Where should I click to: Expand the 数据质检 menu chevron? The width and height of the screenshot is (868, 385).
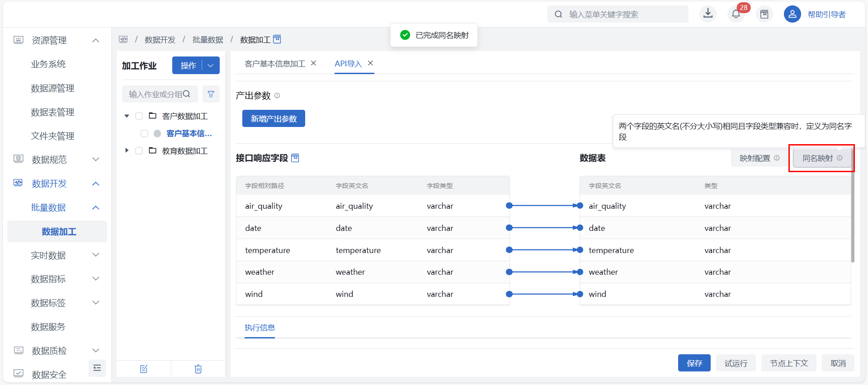(95, 350)
